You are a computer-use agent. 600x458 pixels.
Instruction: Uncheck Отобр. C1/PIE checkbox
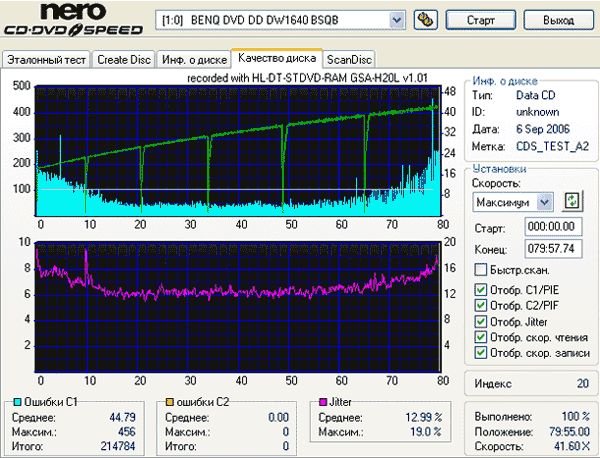coord(480,290)
